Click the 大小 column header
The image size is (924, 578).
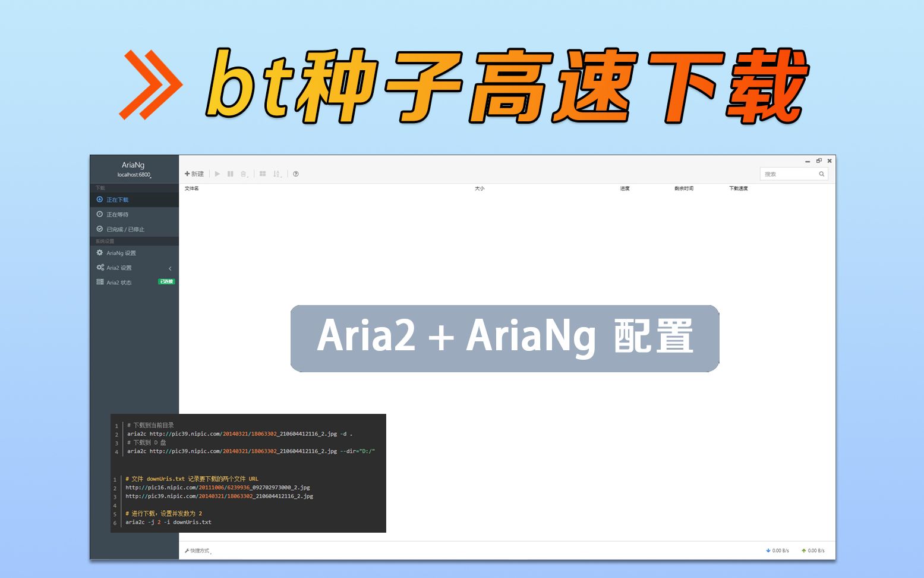(x=480, y=189)
